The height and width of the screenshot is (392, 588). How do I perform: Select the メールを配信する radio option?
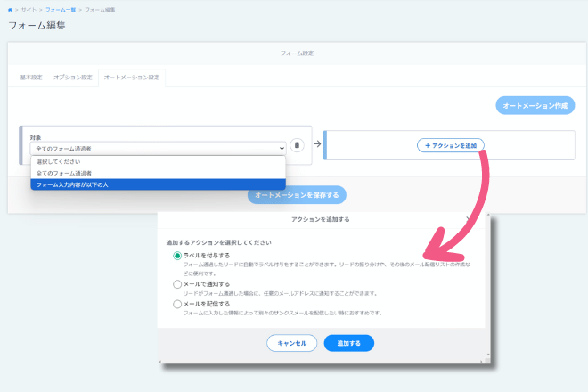[177, 303]
